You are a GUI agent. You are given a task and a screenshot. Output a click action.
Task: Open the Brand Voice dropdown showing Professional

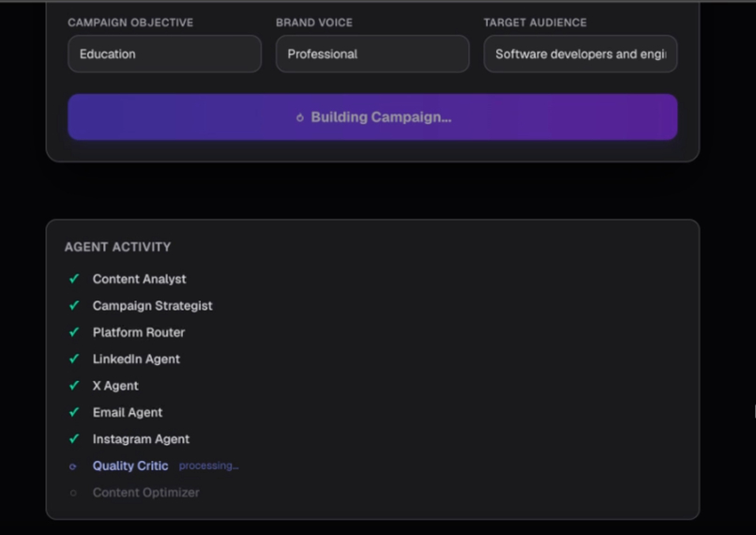(372, 54)
